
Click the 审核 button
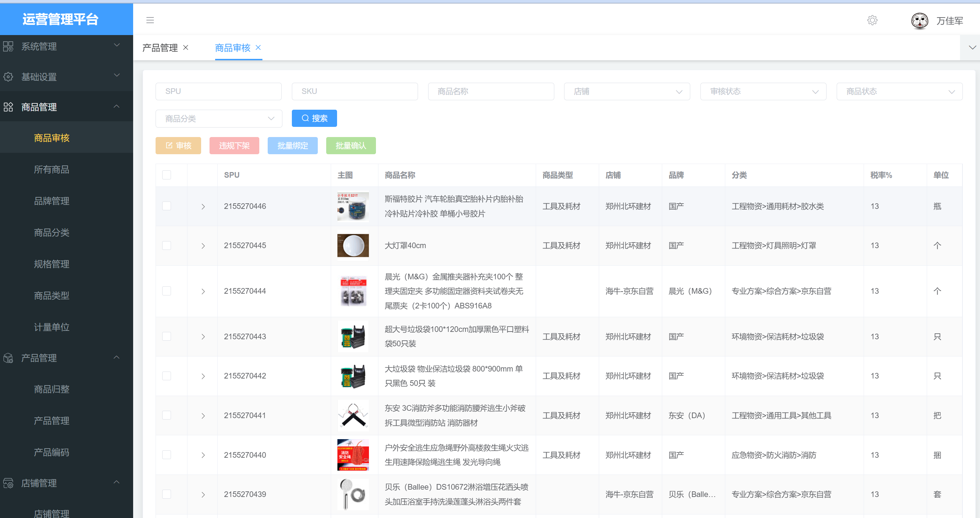click(x=178, y=145)
